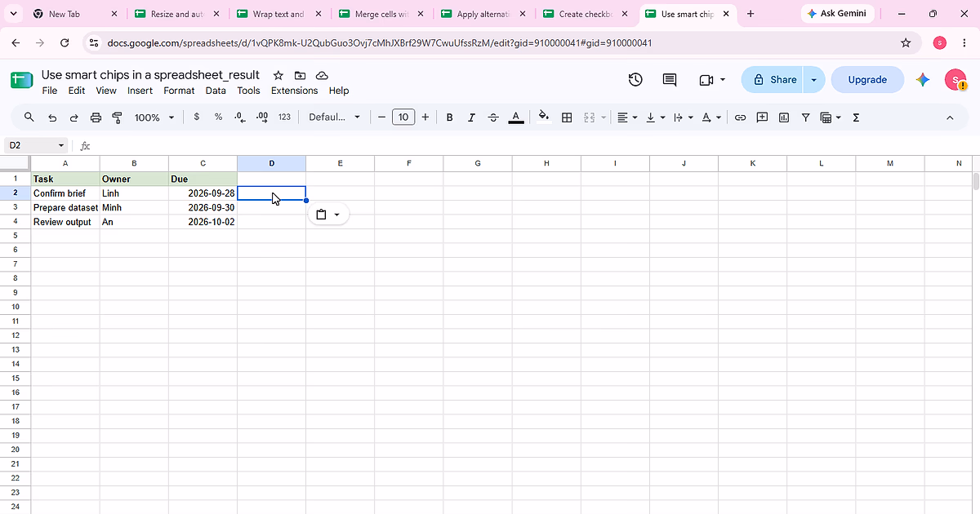Open the Data menu
The image size is (980, 514).
(x=216, y=91)
